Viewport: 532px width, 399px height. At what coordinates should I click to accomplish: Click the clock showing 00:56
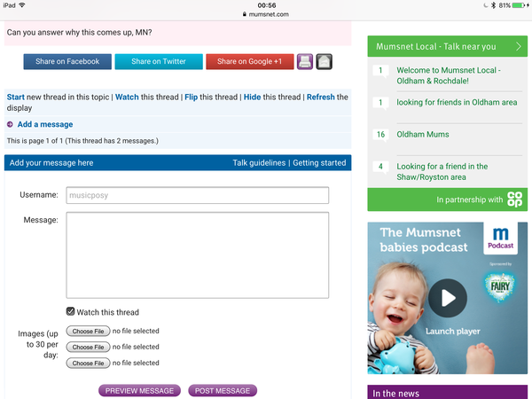pos(267,5)
